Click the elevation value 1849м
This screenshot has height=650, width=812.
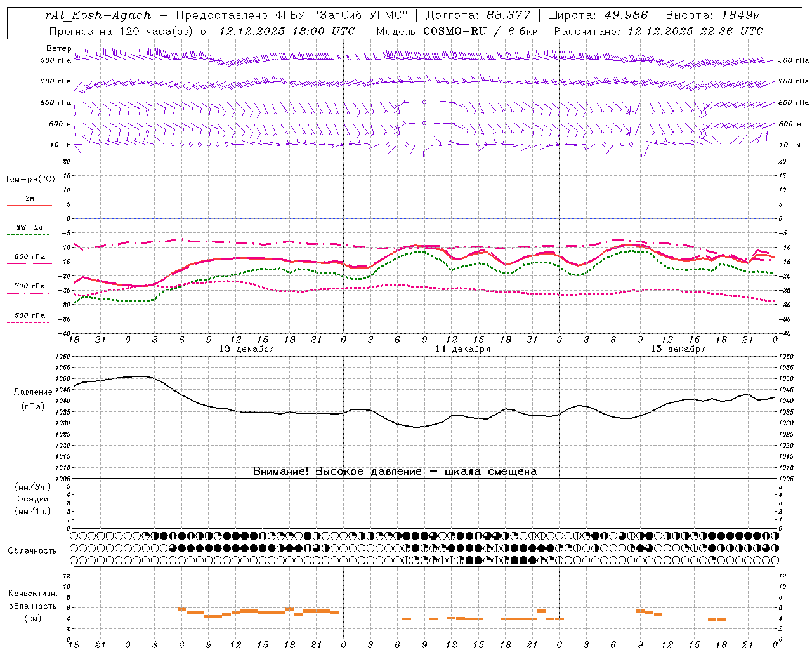[740, 15]
